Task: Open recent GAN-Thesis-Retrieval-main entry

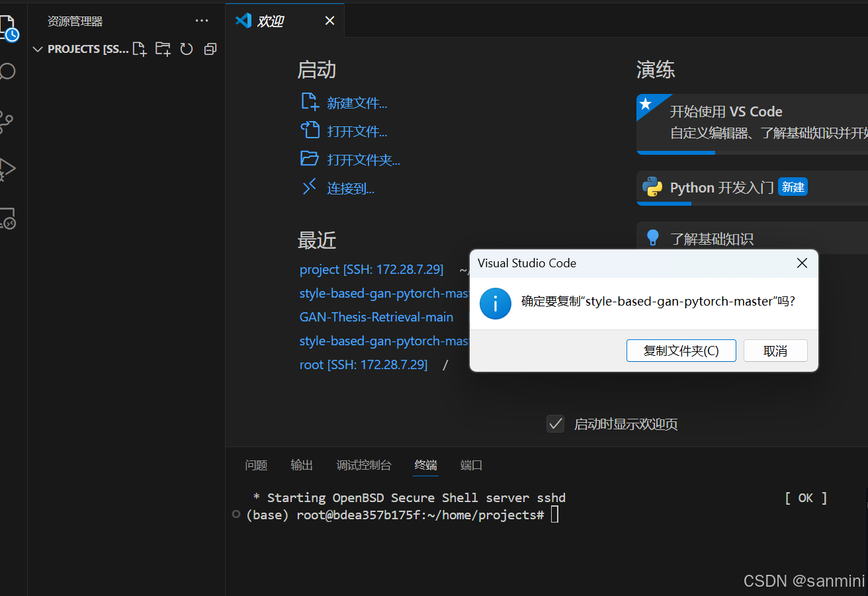Action: pos(376,318)
